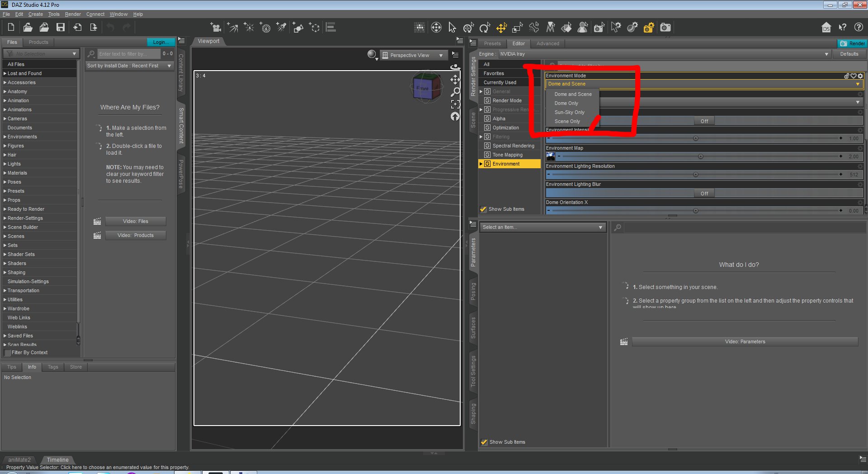Image resolution: width=868 pixels, height=474 pixels.
Task: Click the view cube in viewport
Action: coord(426,87)
